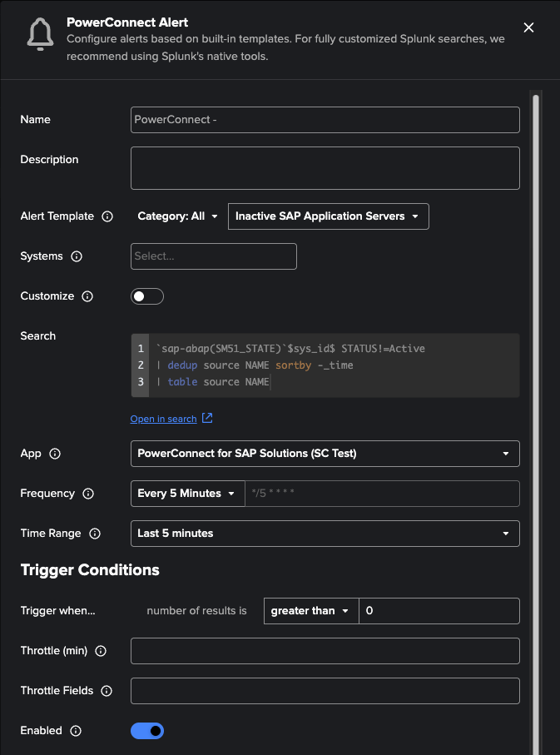Image resolution: width=560 pixels, height=755 pixels.
Task: Click into the Description text box
Action: 325,168
